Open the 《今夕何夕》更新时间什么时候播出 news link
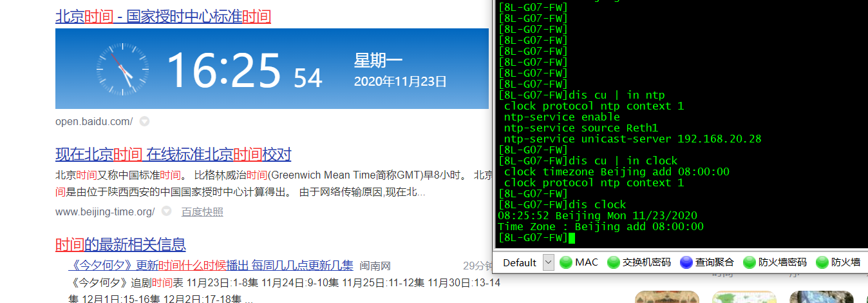 (x=211, y=266)
